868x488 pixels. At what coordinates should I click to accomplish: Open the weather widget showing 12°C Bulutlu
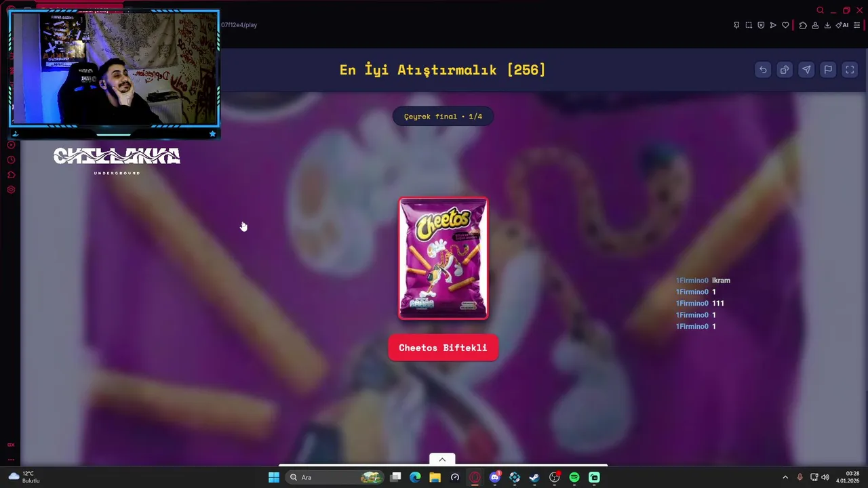[24, 477]
